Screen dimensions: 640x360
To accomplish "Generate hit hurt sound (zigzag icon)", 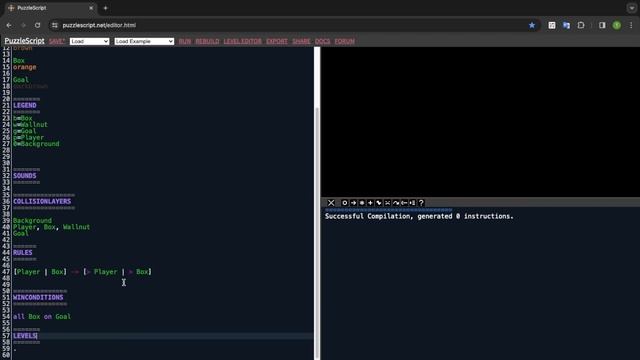I will (x=379, y=203).
